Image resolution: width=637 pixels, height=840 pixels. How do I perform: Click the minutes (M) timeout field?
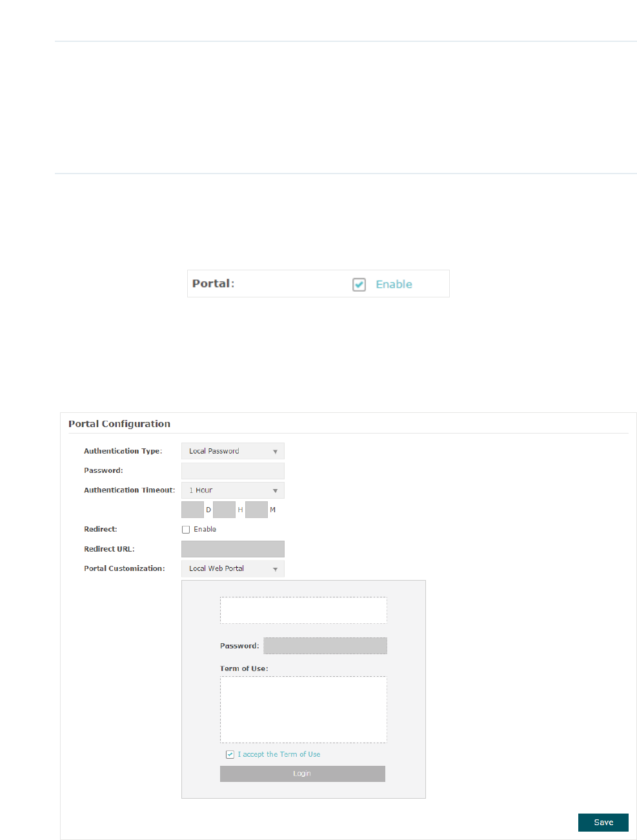(x=256, y=510)
